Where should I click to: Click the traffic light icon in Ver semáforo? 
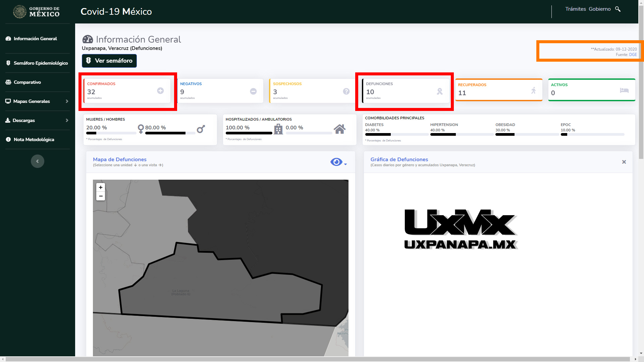coord(89,60)
